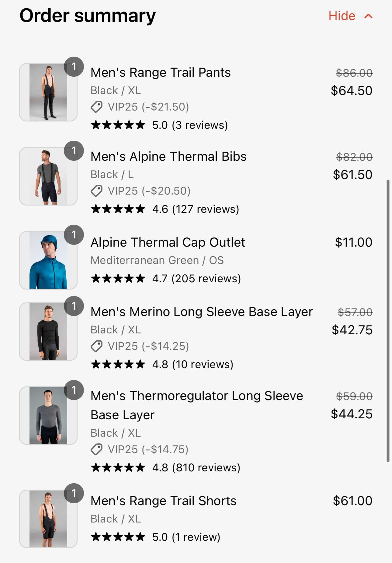Click 810 reviews text for Thermoregulator layer
The image size is (392, 563).
coord(206,468)
